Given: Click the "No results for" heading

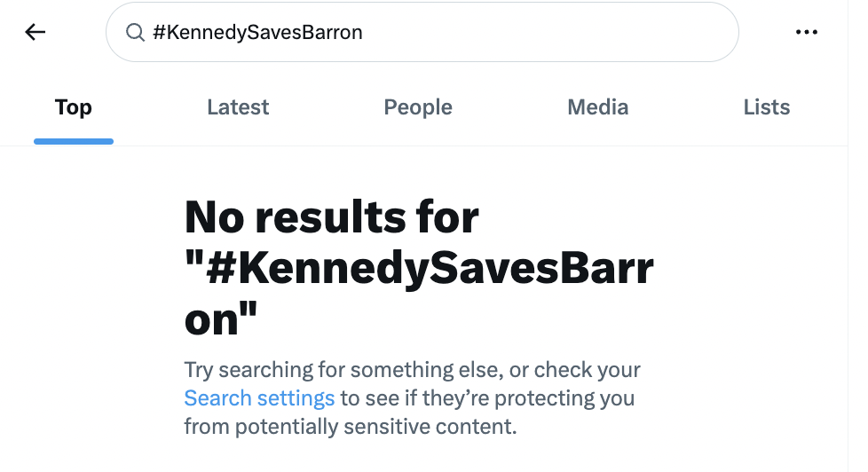Looking at the screenshot, I should [331, 216].
